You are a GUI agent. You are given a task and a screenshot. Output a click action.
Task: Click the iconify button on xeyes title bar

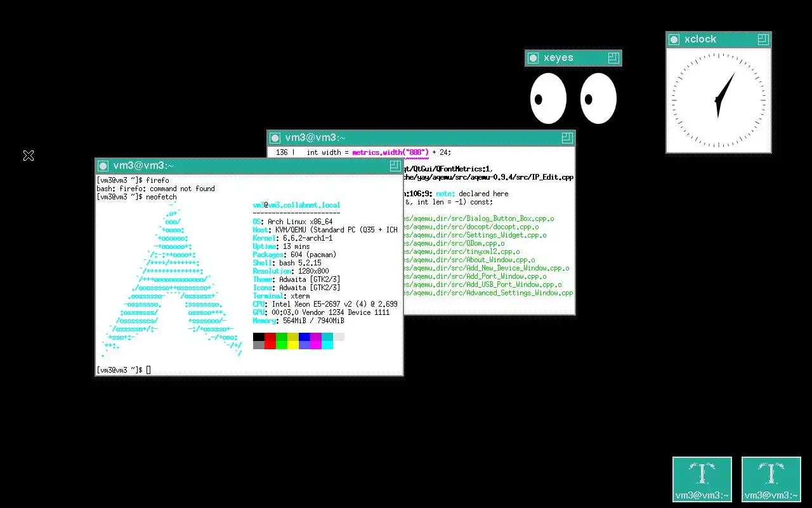tap(534, 58)
